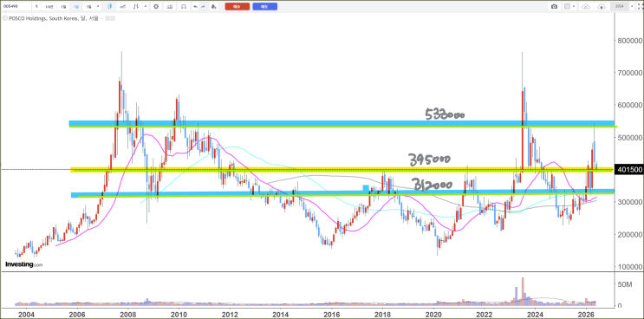Click the redo arrow in the toolbar
This screenshot has height=319, width=644.
pyautogui.click(x=203, y=7)
